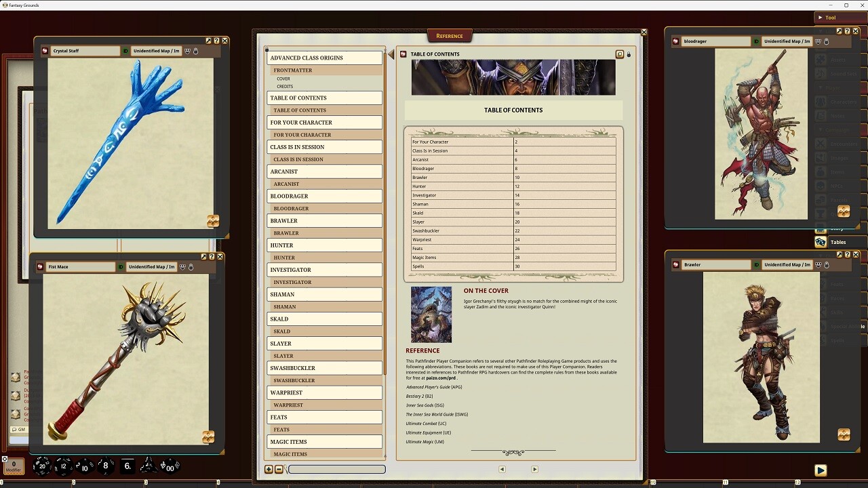Screen dimensions: 868x488
Task: Click the REFERENCE title tab
Action: (450, 35)
